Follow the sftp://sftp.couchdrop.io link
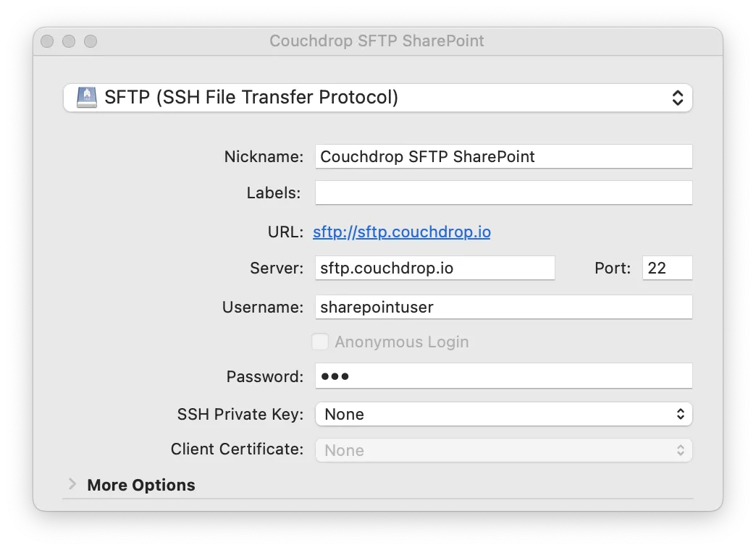The image size is (756, 550). coord(401,232)
